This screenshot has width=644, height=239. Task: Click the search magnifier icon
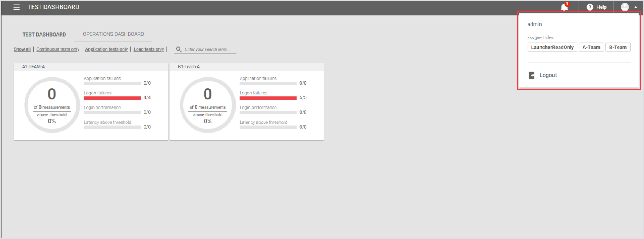point(178,49)
